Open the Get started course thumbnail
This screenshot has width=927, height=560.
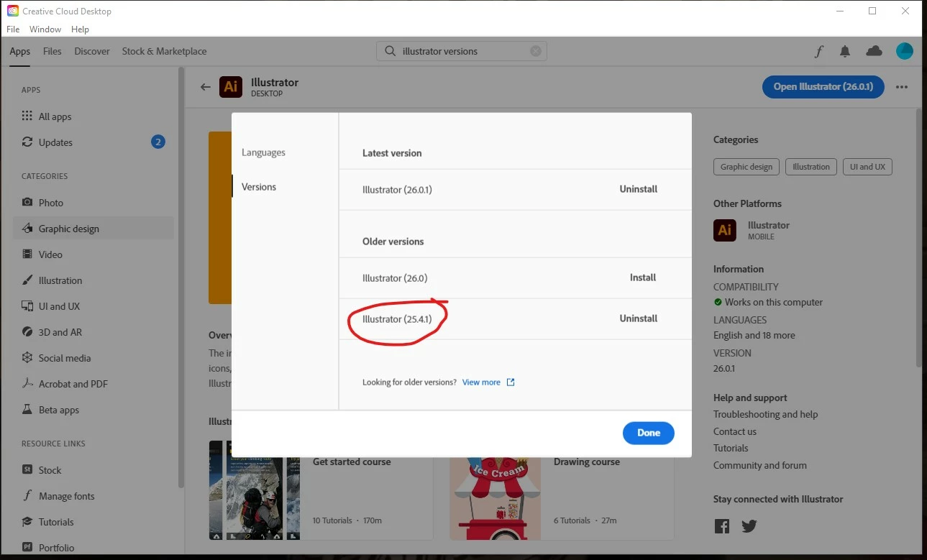pos(255,490)
